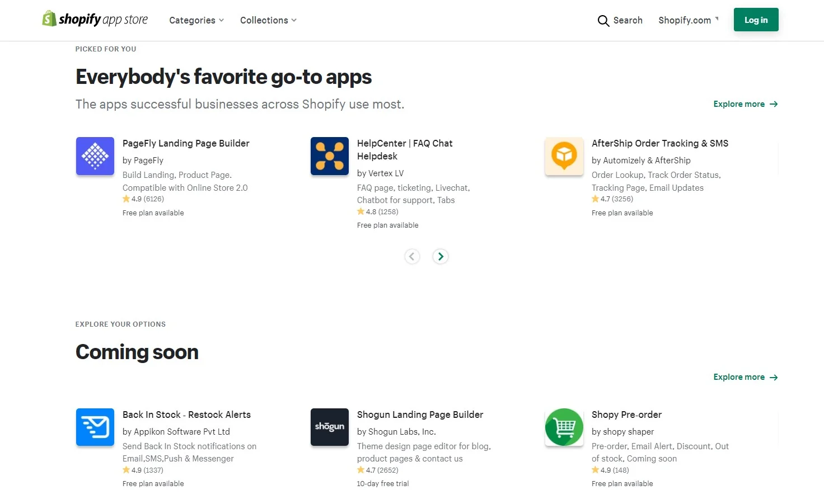
Task: Expand the Categories dropdown
Action: 196,20
